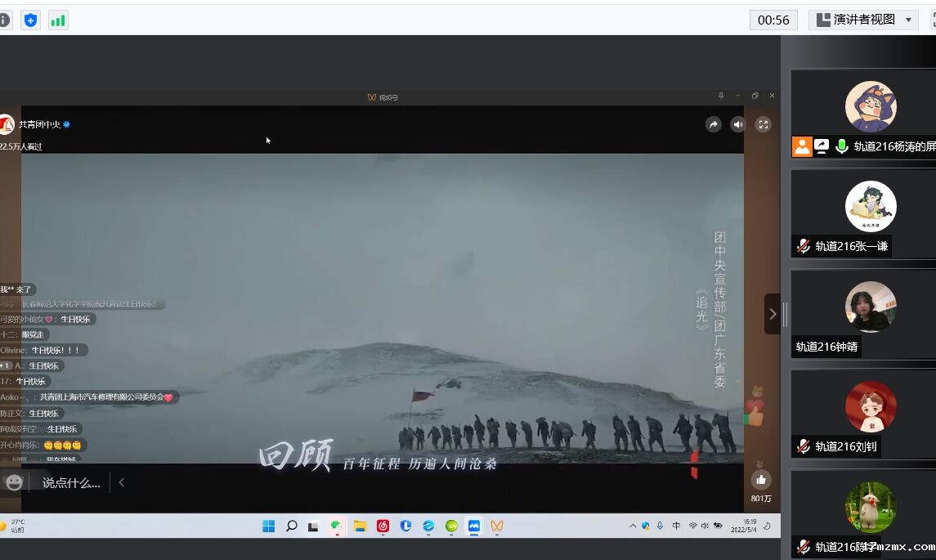Click the 共青团中央 channel name
Image resolution: width=936 pixels, height=560 pixels.
click(39, 124)
